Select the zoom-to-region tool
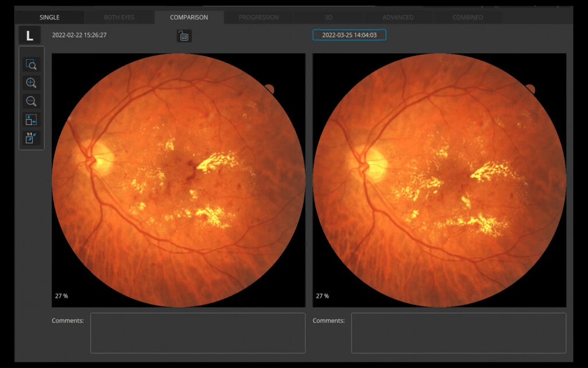 pyautogui.click(x=31, y=64)
